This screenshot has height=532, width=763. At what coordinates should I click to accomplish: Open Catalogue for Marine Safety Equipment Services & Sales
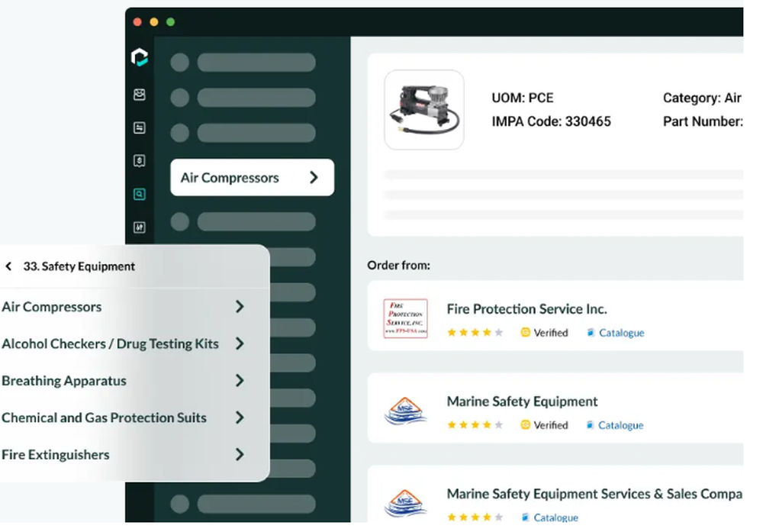[x=550, y=517]
